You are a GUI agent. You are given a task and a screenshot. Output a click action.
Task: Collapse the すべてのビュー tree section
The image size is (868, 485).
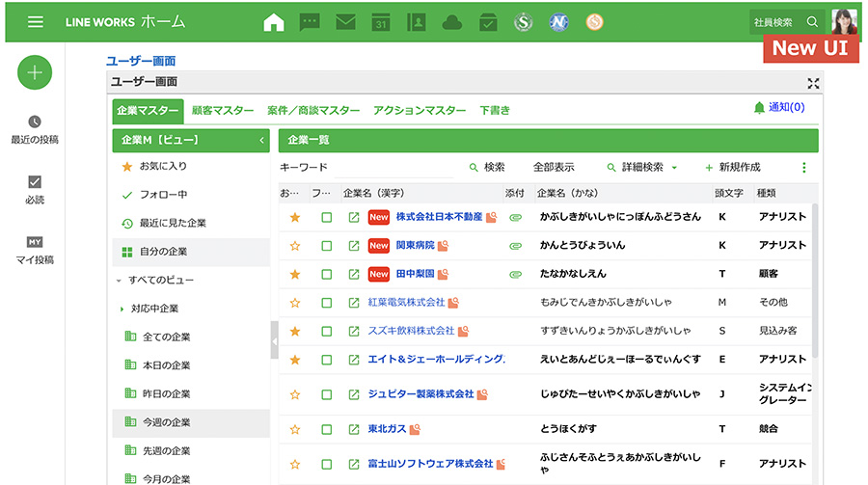click(119, 281)
